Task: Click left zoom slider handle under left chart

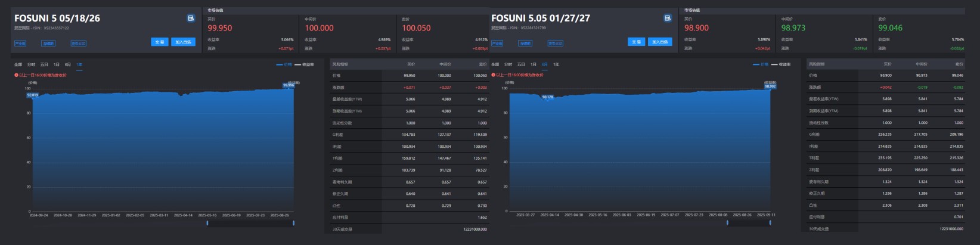Action: 207,223
